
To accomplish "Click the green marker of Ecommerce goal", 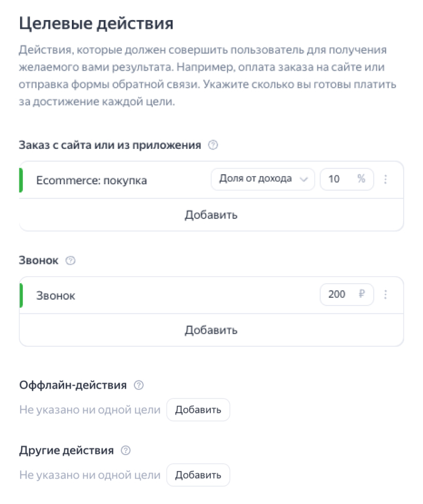I will [x=21, y=180].
